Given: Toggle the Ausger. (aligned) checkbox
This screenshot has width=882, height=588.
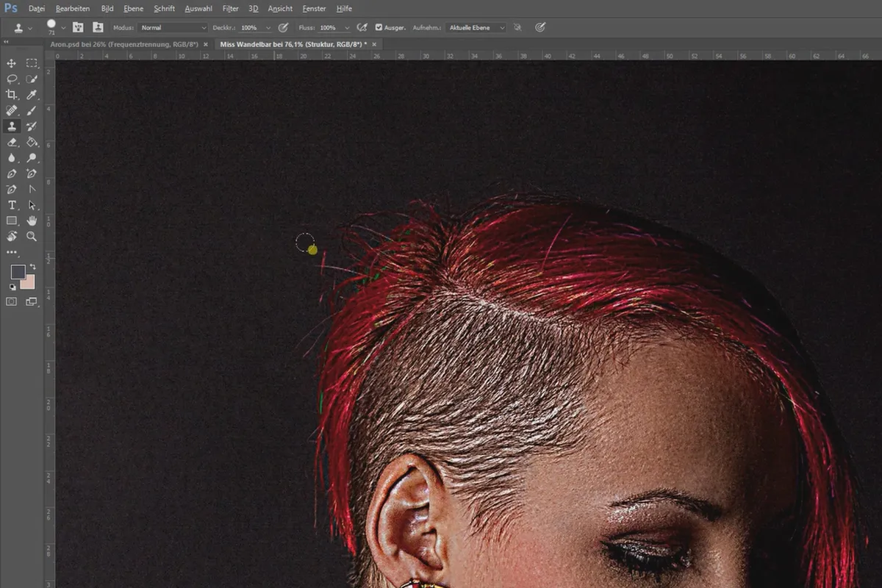Looking at the screenshot, I should (x=379, y=27).
